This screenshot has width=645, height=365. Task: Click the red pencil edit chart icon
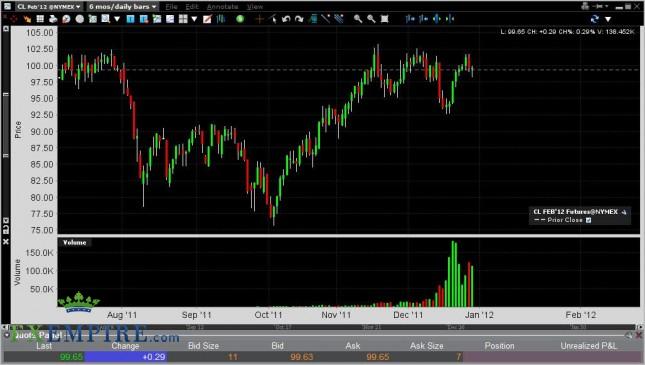pos(207,19)
